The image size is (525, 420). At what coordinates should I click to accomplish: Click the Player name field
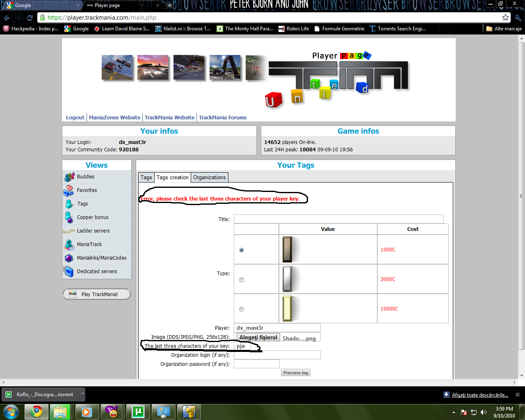(277, 328)
